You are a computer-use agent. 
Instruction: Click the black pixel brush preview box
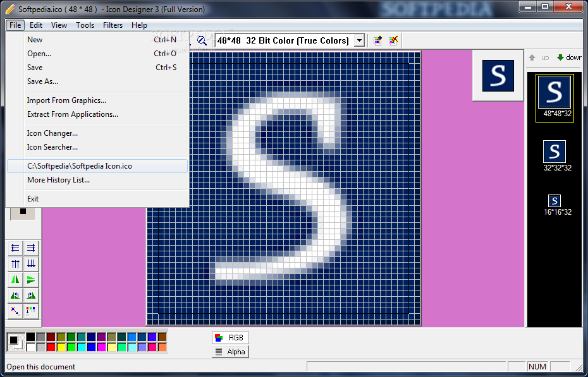(23, 212)
